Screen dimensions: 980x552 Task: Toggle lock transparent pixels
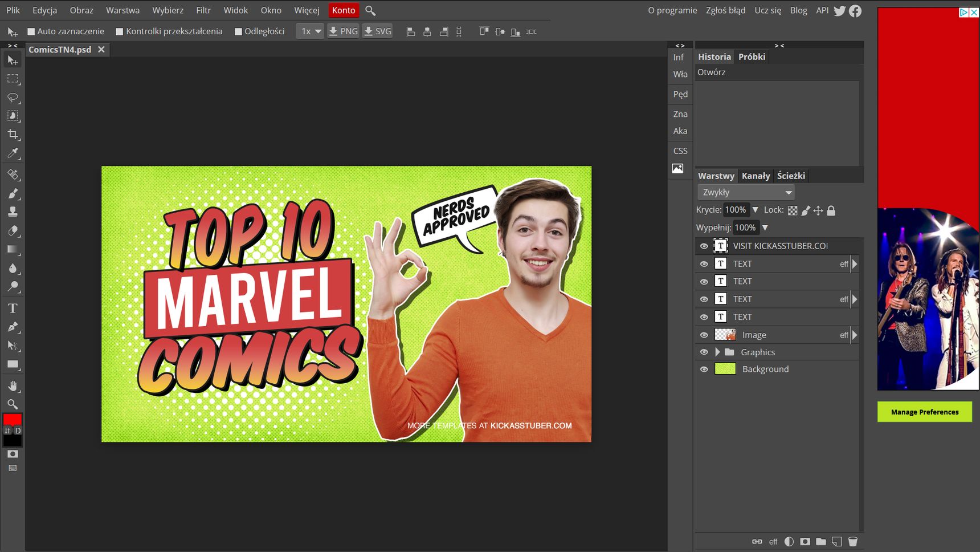coord(793,210)
